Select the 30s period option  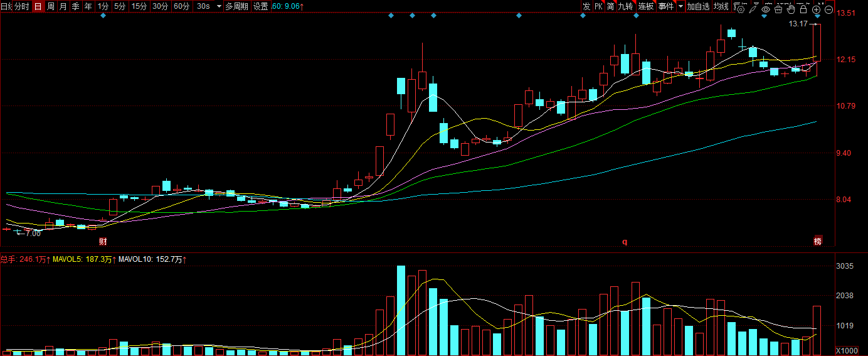[x=203, y=6]
